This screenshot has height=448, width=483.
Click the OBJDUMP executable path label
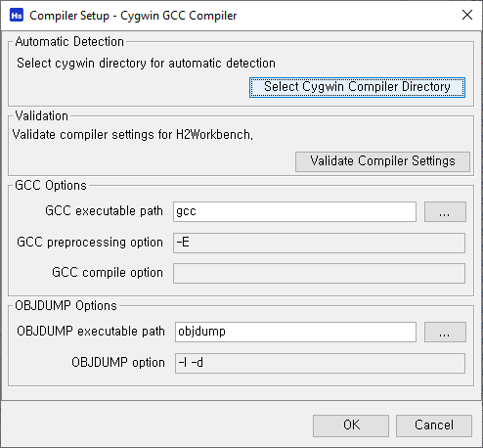pos(91,332)
